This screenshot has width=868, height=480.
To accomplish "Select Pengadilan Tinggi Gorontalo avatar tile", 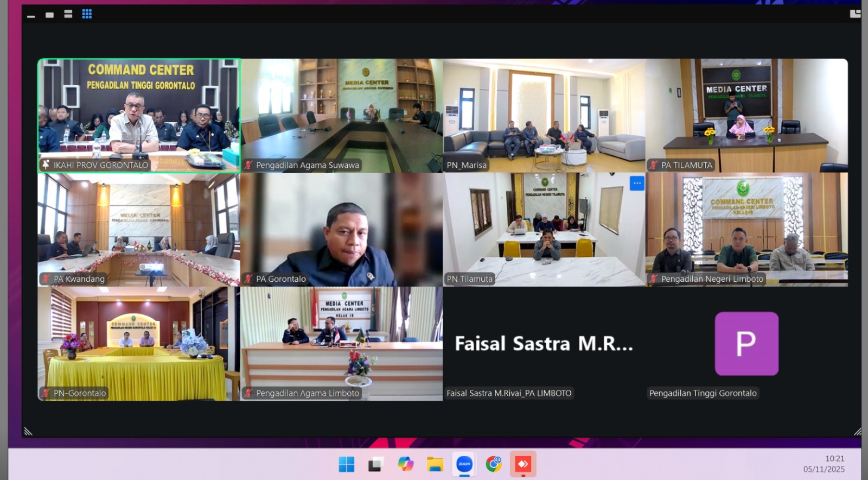I will point(746,344).
